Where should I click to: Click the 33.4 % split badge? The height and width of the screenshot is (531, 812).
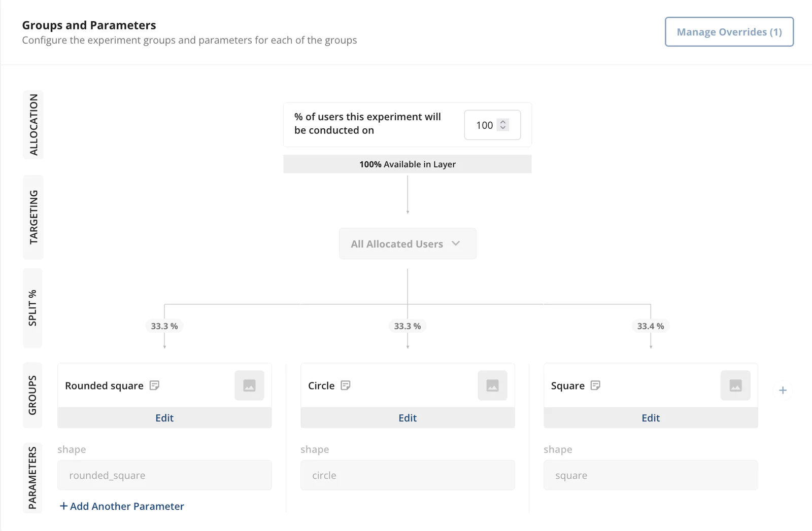[650, 326]
